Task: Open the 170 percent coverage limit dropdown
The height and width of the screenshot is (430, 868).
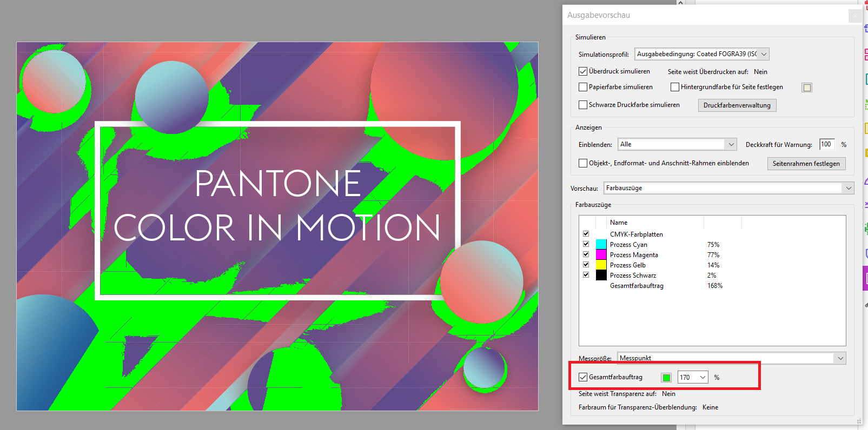Action: pyautogui.click(x=703, y=377)
